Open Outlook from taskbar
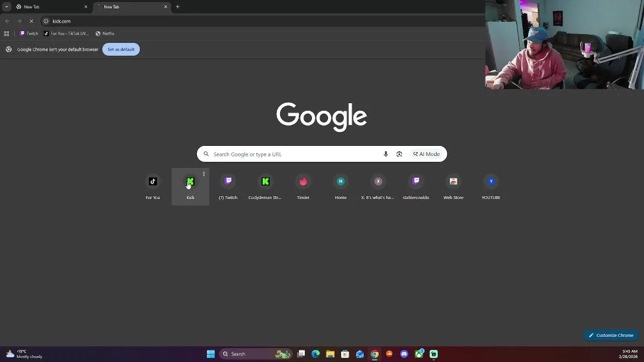This screenshot has height=362, width=644. pyautogui.click(x=360, y=354)
